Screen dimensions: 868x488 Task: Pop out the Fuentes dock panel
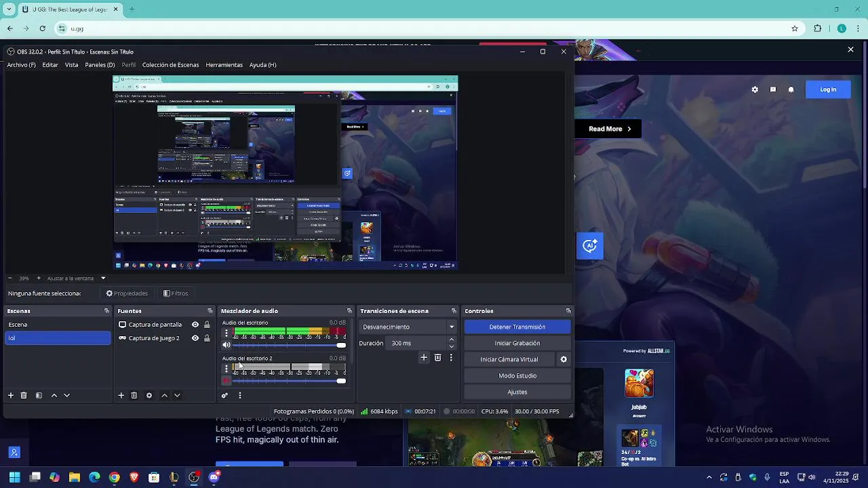click(210, 311)
